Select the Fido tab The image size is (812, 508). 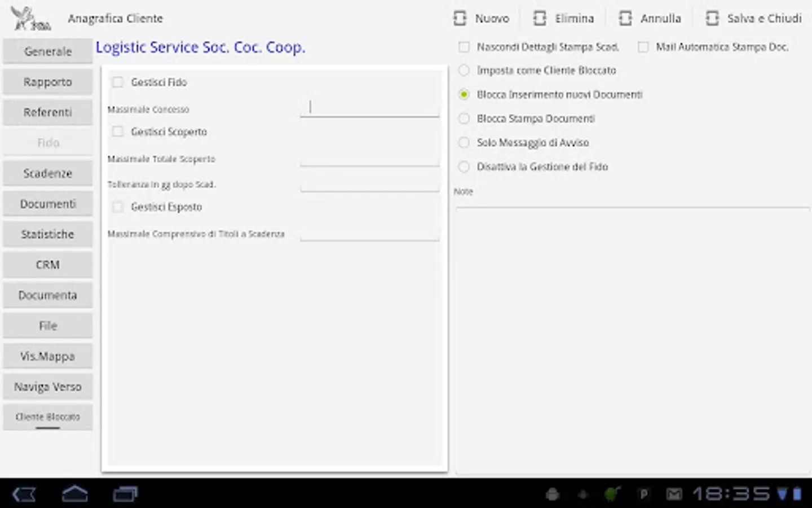(48, 143)
